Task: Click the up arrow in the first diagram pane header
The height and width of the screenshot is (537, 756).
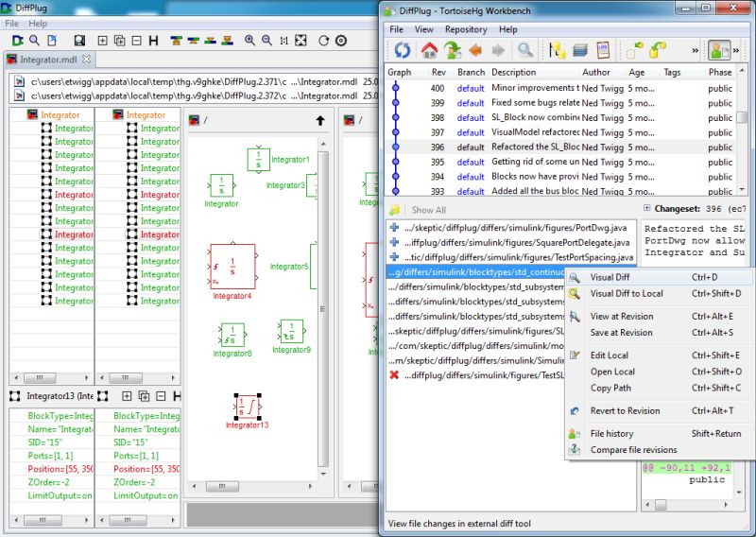Action: tap(320, 121)
